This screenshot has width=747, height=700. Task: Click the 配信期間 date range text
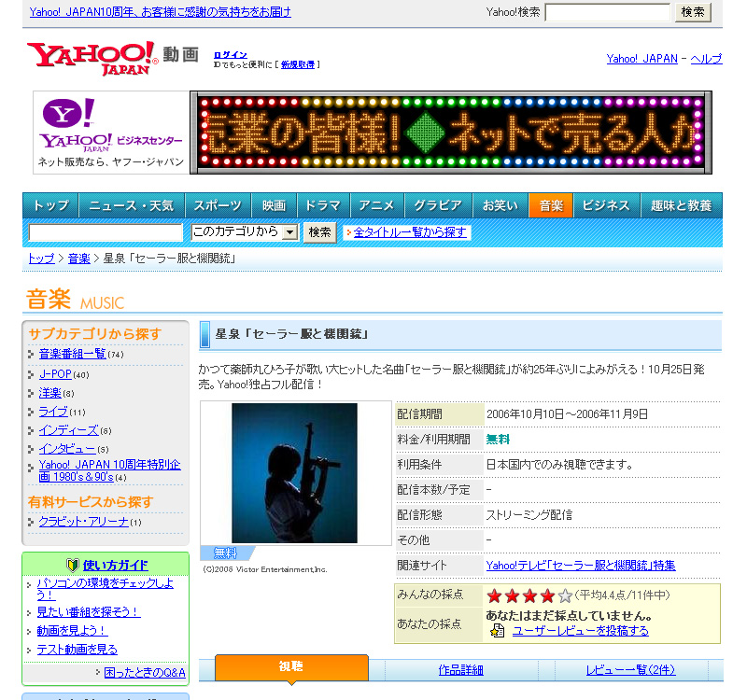click(567, 414)
